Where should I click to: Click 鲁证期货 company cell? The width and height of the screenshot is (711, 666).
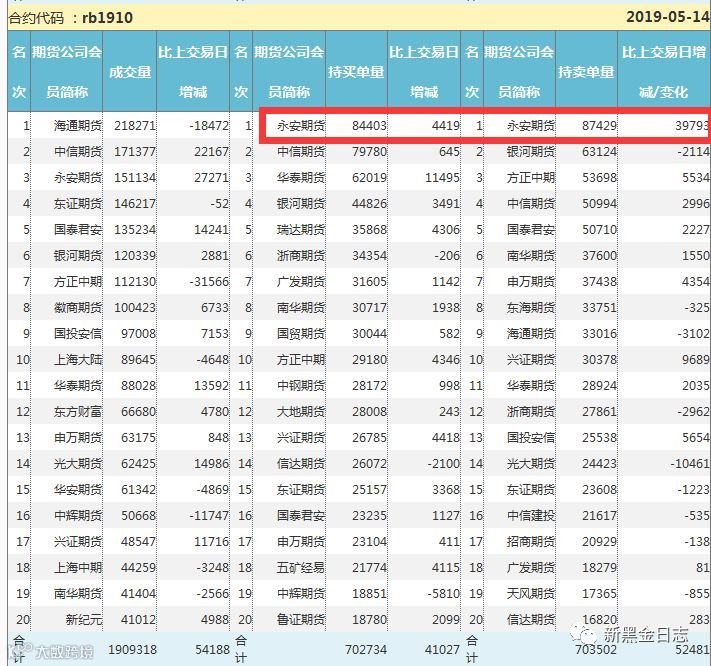click(x=301, y=620)
